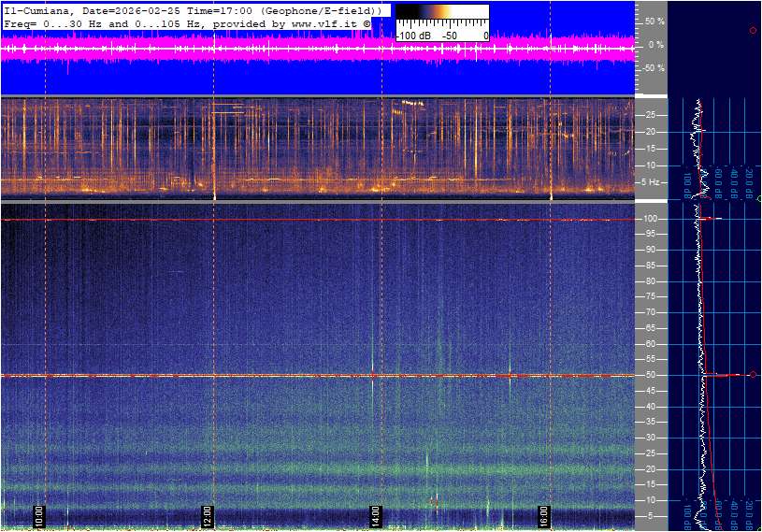The height and width of the screenshot is (532, 762).
Task: Click the 50 % amplitude scale label
Action: point(654,21)
